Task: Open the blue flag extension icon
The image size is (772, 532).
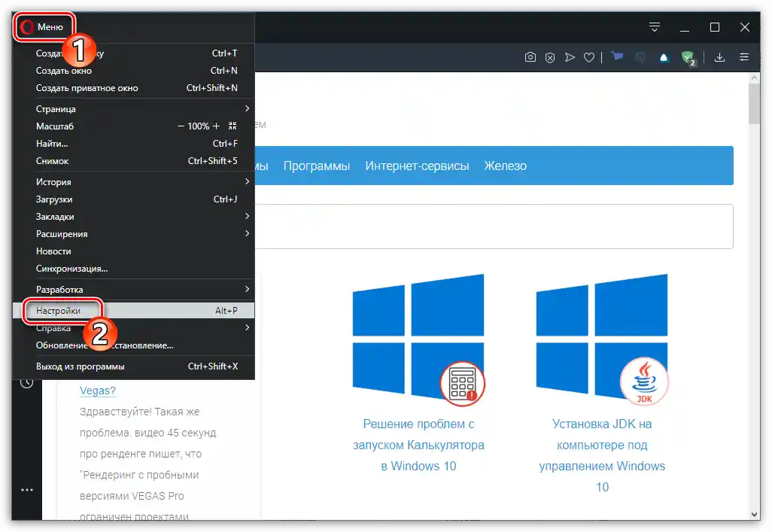Action: coord(617,57)
